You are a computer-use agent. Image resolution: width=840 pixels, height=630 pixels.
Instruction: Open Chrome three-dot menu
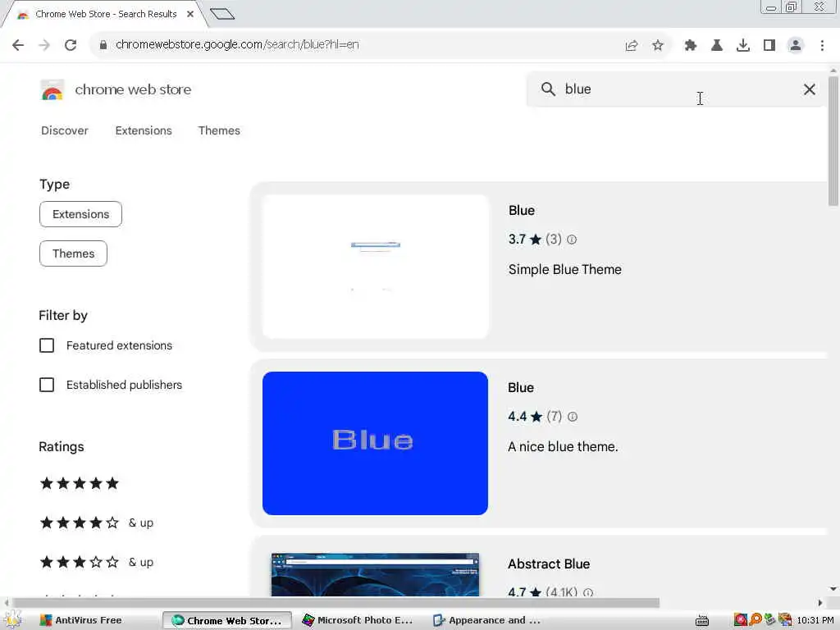(x=822, y=46)
